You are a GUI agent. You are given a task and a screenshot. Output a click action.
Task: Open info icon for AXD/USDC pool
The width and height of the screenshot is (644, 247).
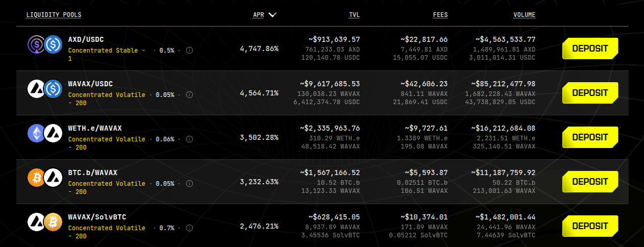[x=189, y=51]
